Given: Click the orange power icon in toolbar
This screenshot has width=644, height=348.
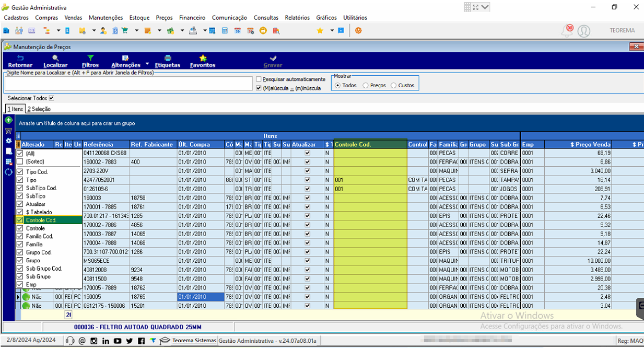Looking at the screenshot, I should (358, 30).
